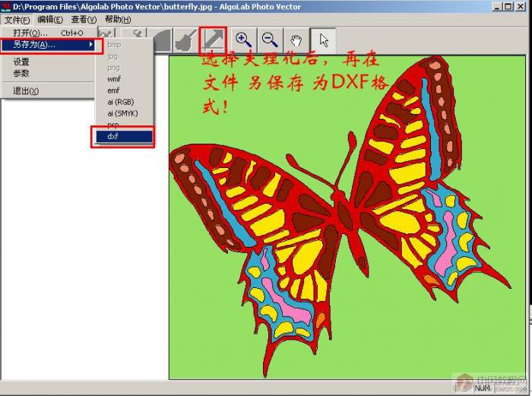
Task: Open the 编辑 (Edit) menu
Action: pos(50,20)
